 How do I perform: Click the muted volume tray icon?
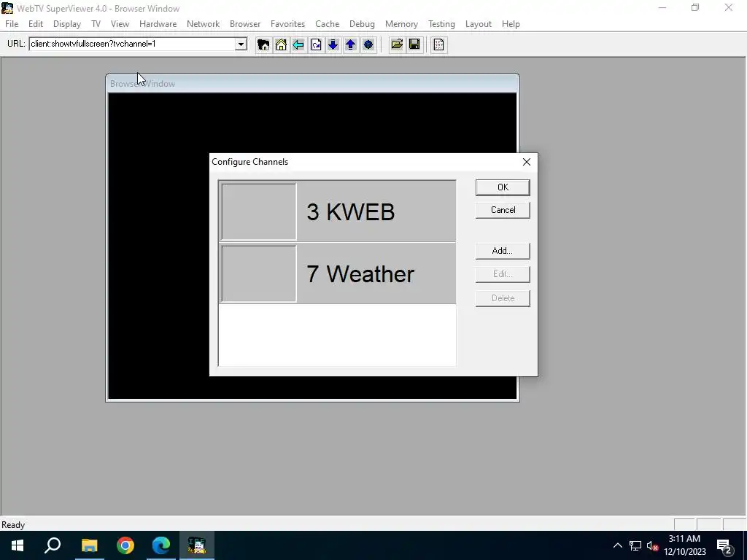tap(652, 545)
